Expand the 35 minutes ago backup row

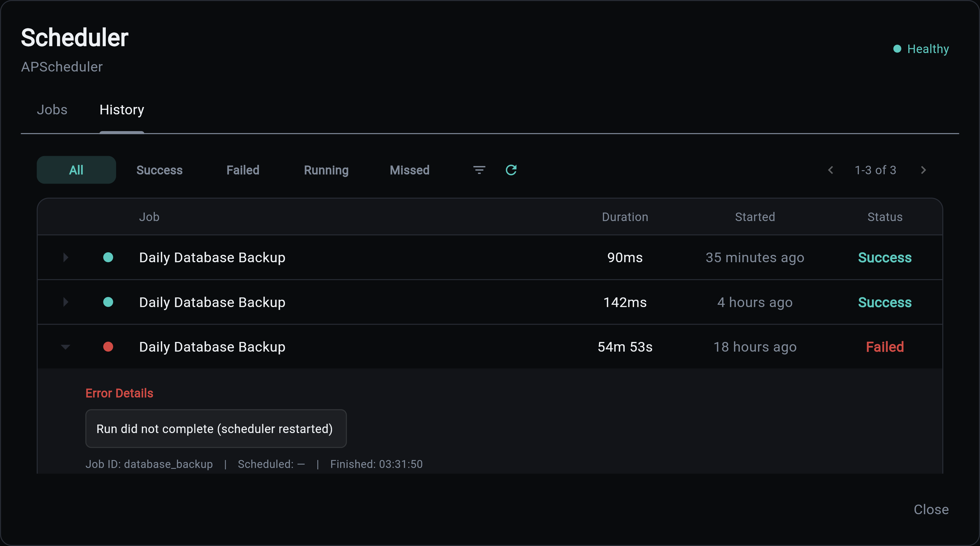pyautogui.click(x=66, y=257)
